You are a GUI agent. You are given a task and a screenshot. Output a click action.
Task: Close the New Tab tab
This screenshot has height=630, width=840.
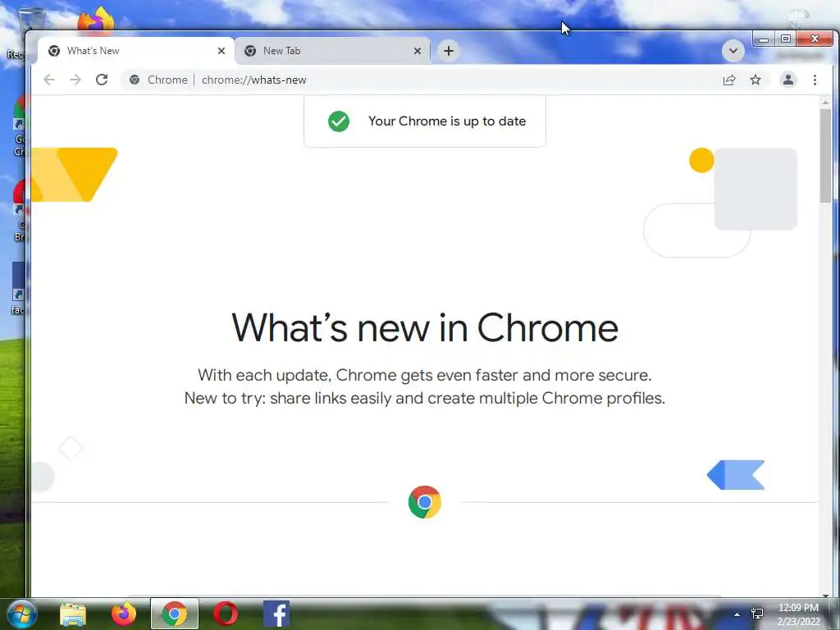[418, 51]
